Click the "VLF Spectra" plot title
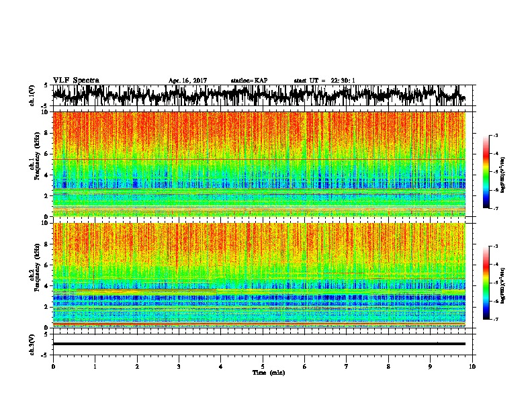Screen dimensions: 532x411 coord(76,81)
